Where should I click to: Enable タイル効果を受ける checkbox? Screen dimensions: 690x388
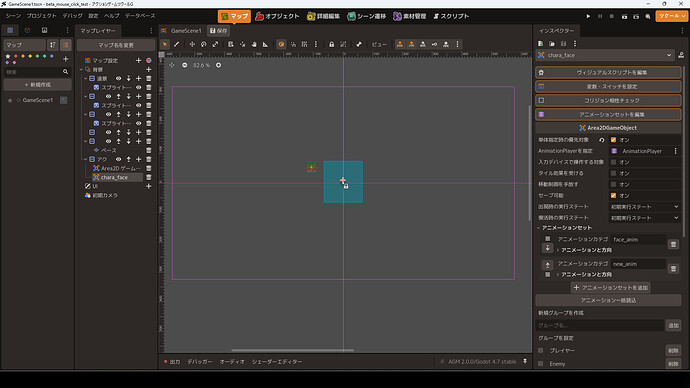pyautogui.click(x=613, y=173)
